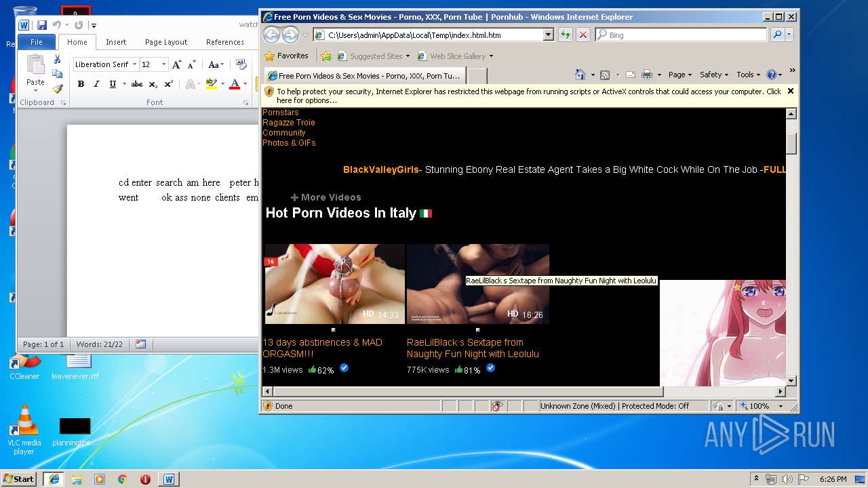Copy selection using Word Clipboard copy icon

coord(58,74)
